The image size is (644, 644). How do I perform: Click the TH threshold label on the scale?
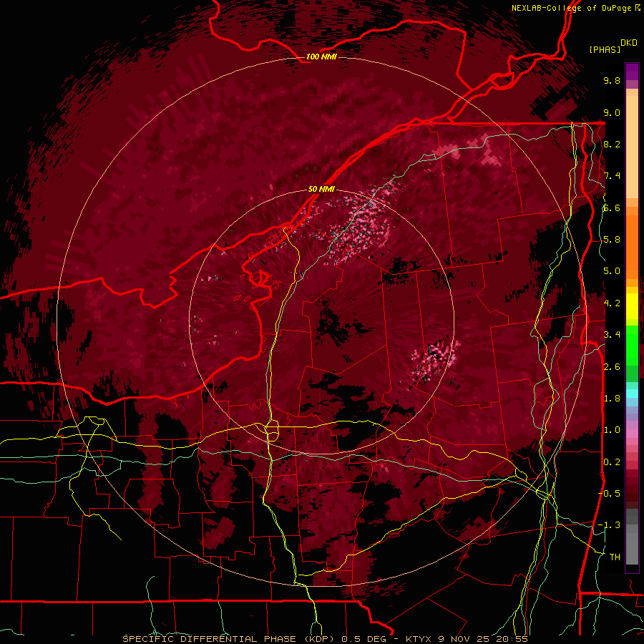tap(615, 557)
